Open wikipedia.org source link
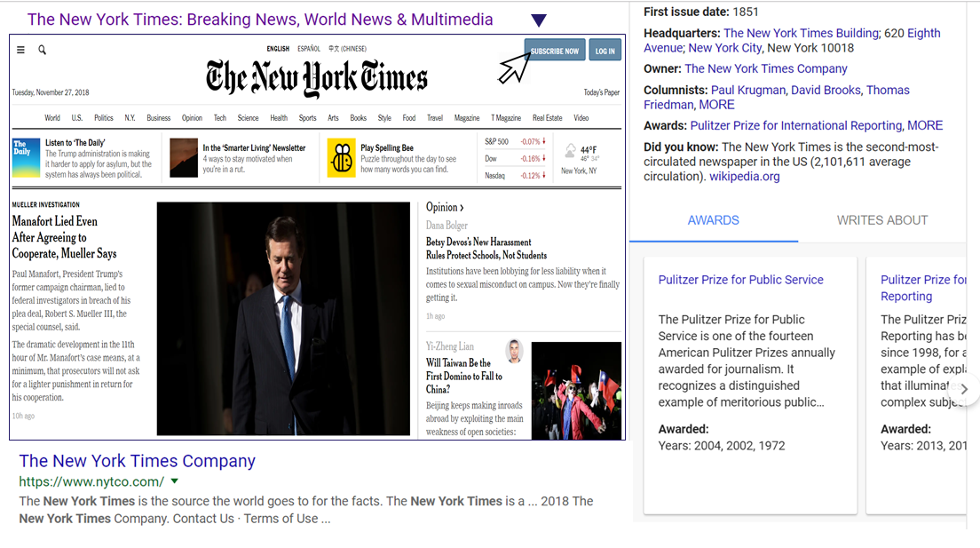Viewport: 980px width, 548px height. point(745,177)
